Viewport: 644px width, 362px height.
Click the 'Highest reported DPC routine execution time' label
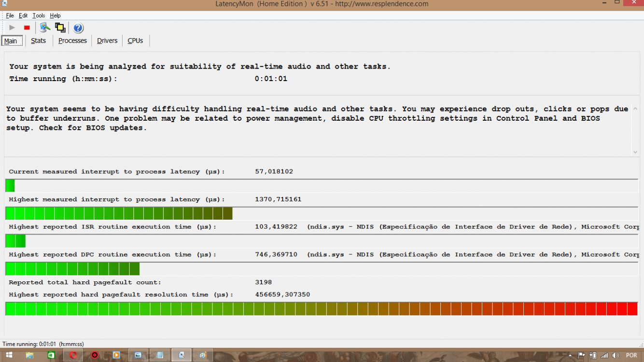pos(113,254)
